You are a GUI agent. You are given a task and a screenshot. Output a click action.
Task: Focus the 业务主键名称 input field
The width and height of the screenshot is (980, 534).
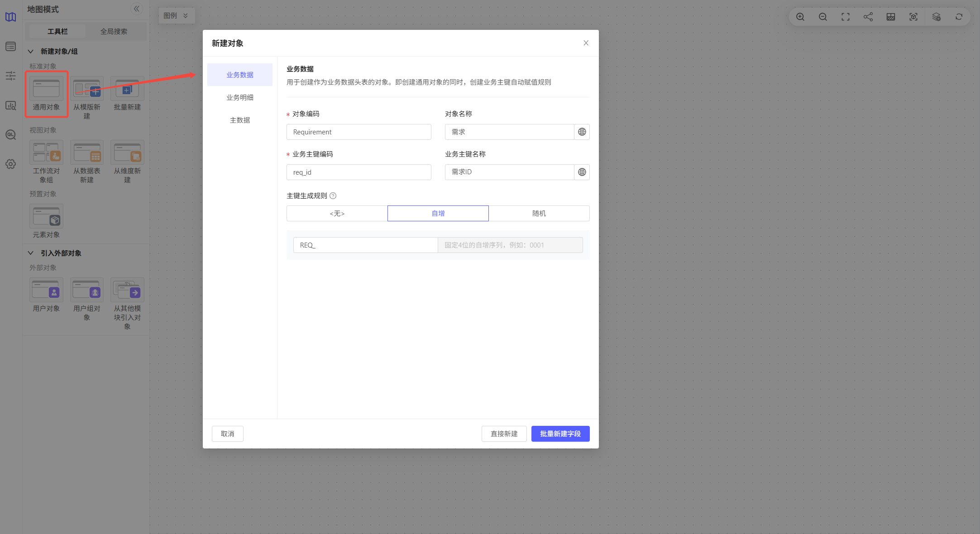pyautogui.click(x=510, y=172)
